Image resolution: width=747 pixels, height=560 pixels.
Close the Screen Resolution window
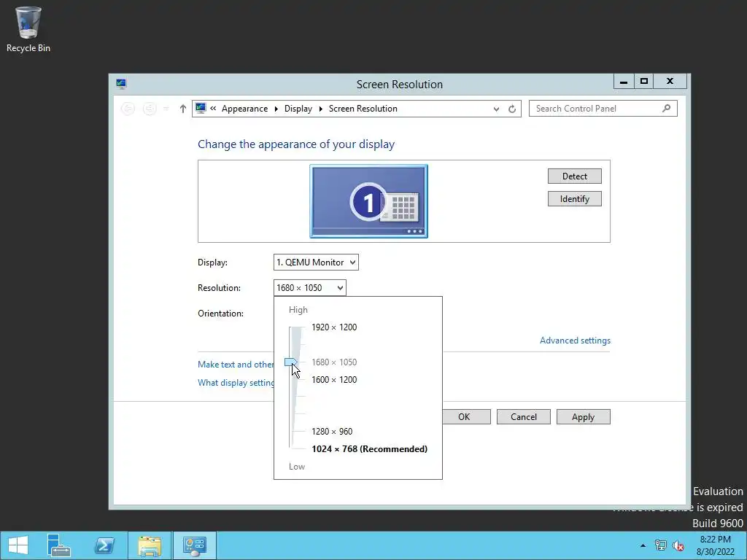670,82
